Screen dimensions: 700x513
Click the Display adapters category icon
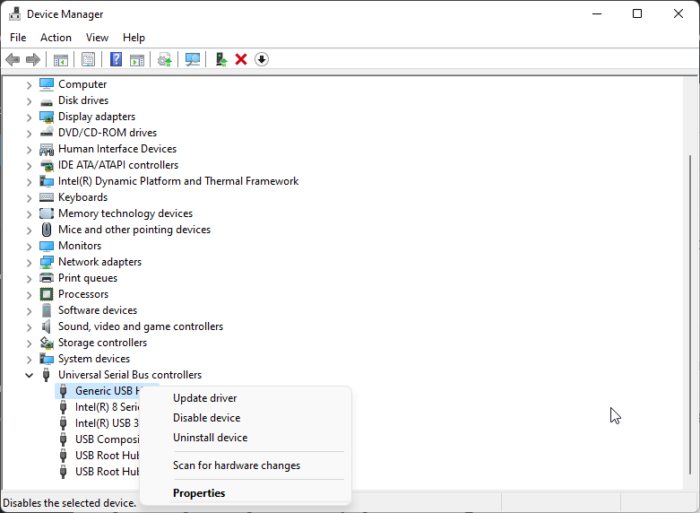(x=46, y=117)
